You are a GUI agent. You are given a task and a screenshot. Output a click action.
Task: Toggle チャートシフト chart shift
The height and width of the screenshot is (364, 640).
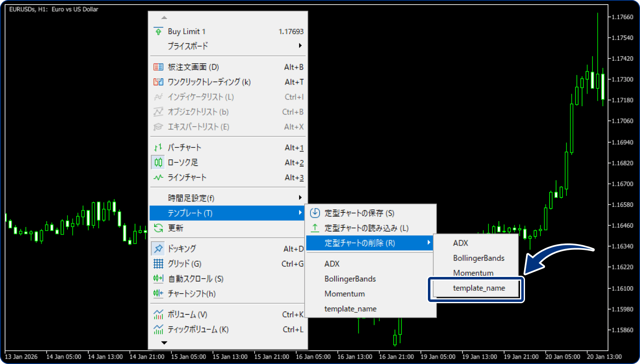point(158,293)
